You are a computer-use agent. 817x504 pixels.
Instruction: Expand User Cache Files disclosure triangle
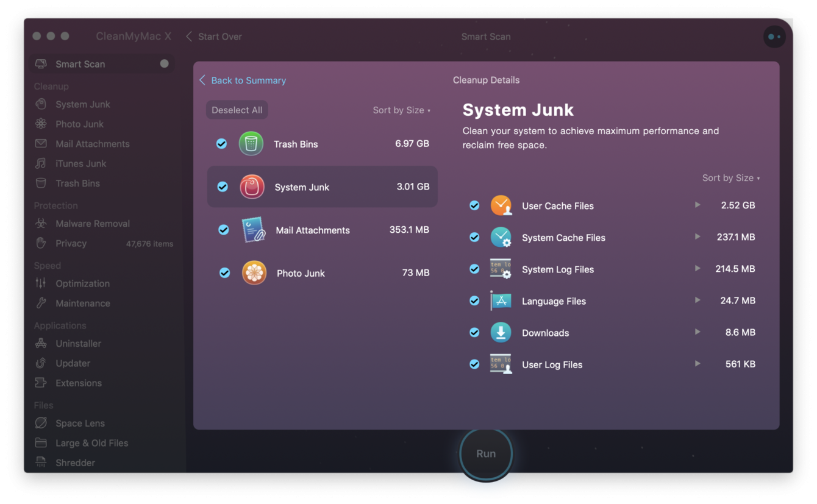click(x=697, y=205)
